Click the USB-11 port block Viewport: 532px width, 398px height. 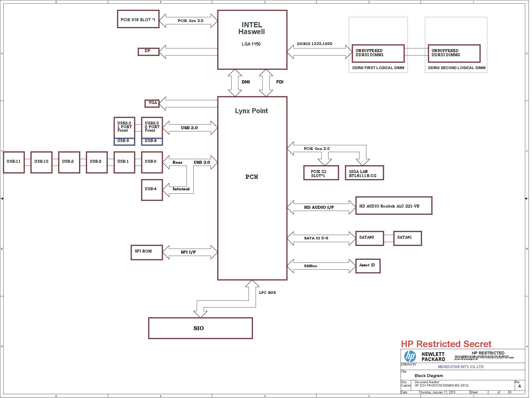point(14,162)
